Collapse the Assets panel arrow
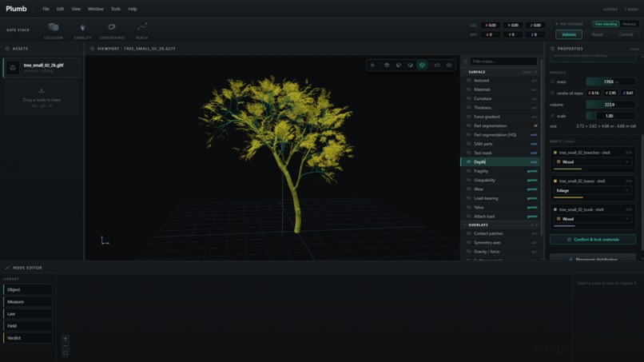644x362 pixels. tap(78, 49)
